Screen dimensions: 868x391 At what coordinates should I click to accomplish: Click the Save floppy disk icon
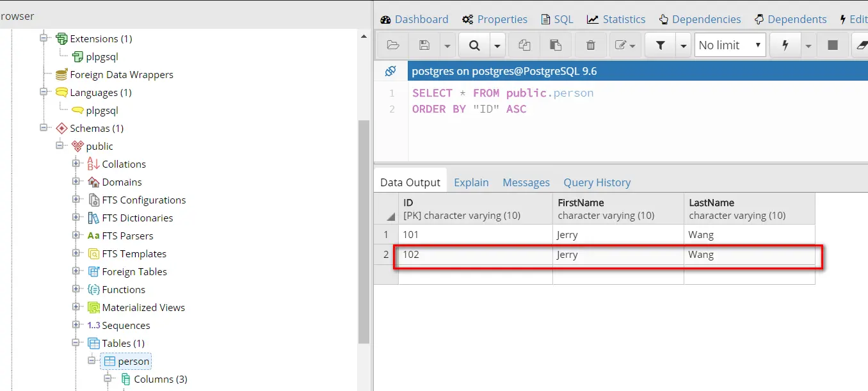424,45
